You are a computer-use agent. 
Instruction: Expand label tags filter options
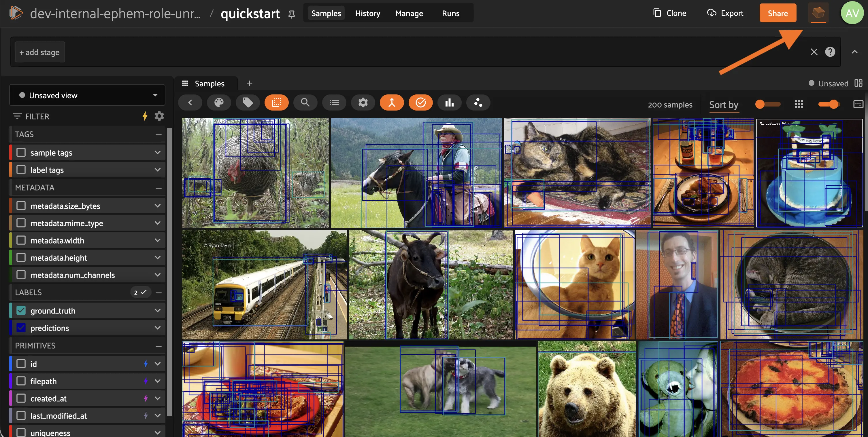pyautogui.click(x=157, y=170)
